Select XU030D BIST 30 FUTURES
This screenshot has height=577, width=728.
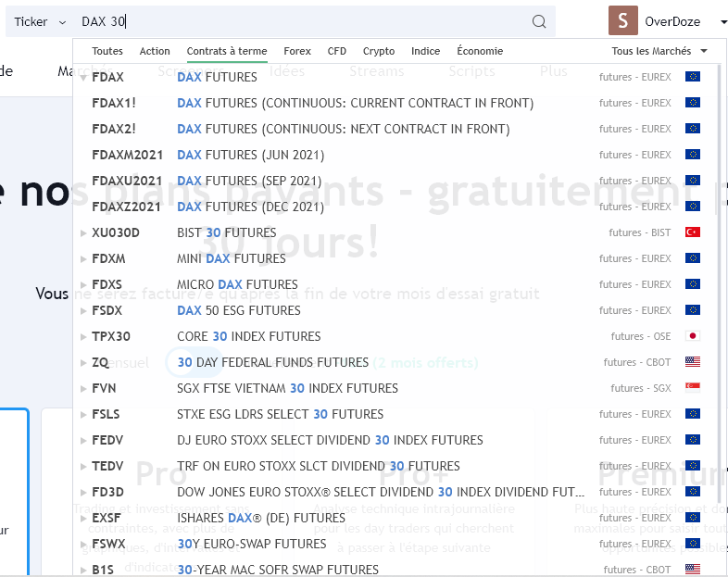(x=395, y=233)
